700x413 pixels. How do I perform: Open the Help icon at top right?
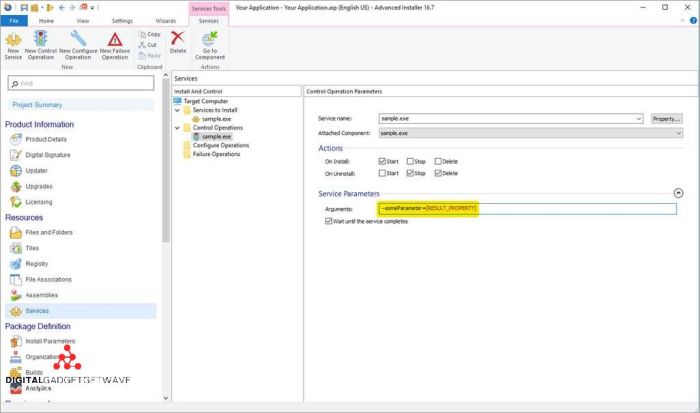click(693, 21)
